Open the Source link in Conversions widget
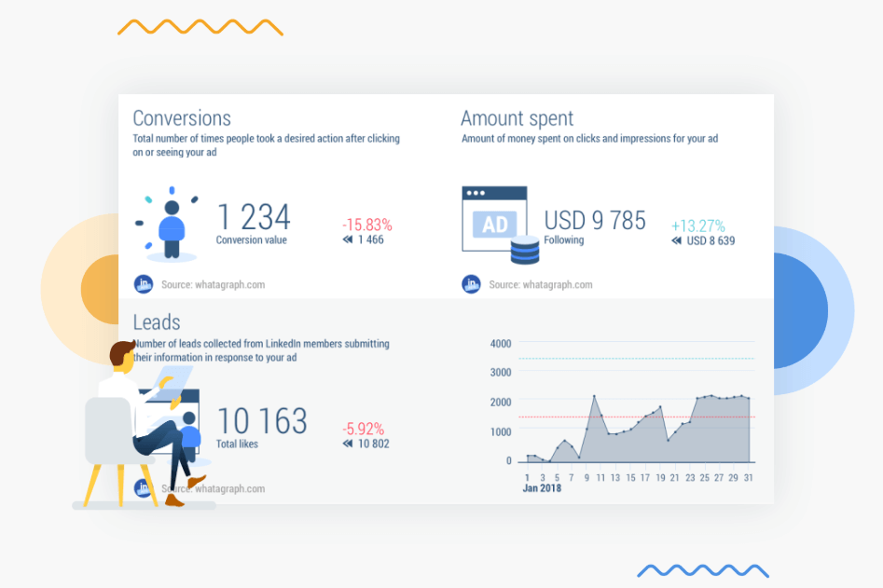Image resolution: width=883 pixels, height=588 pixels. [x=213, y=285]
